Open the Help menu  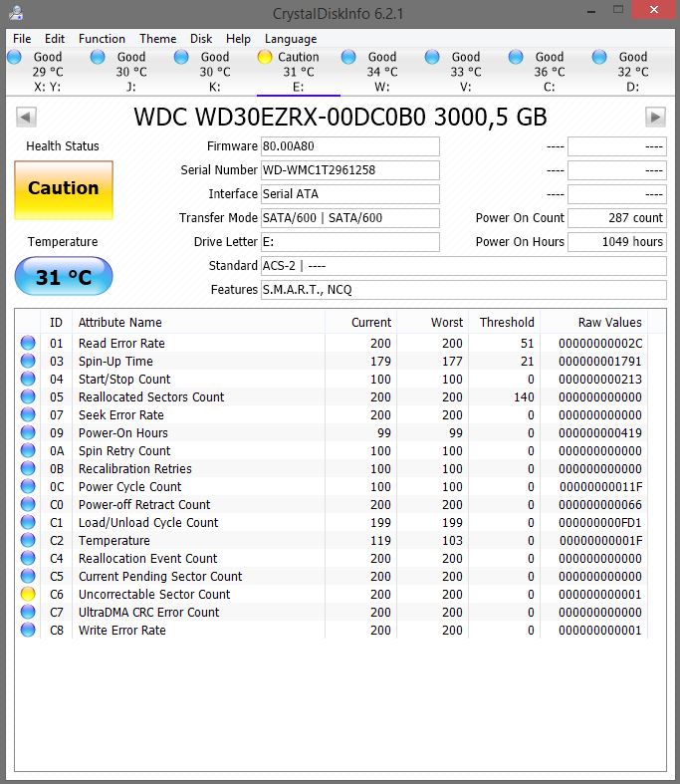(238, 39)
